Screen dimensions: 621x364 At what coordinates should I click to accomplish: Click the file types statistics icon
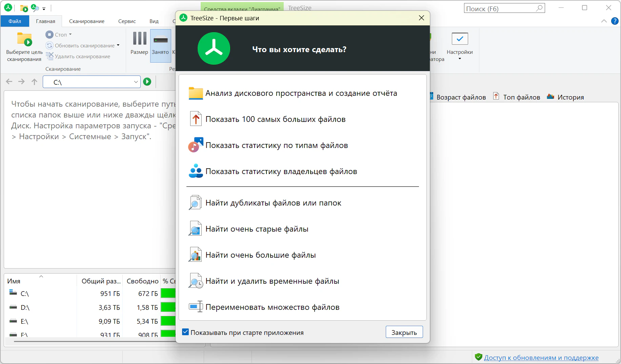[x=196, y=145]
